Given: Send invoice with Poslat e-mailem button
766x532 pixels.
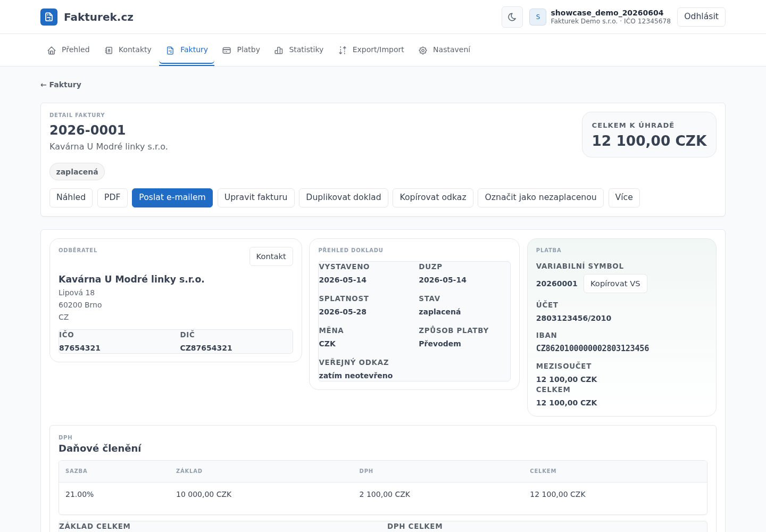Looking at the screenshot, I should pos(172,197).
